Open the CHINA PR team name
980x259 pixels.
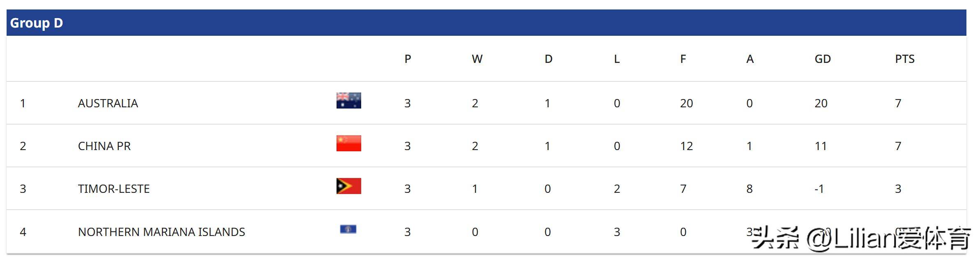click(104, 146)
